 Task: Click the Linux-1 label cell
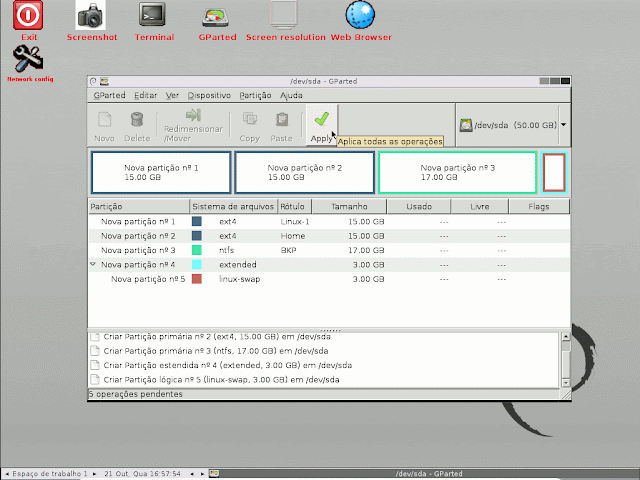click(x=295, y=222)
